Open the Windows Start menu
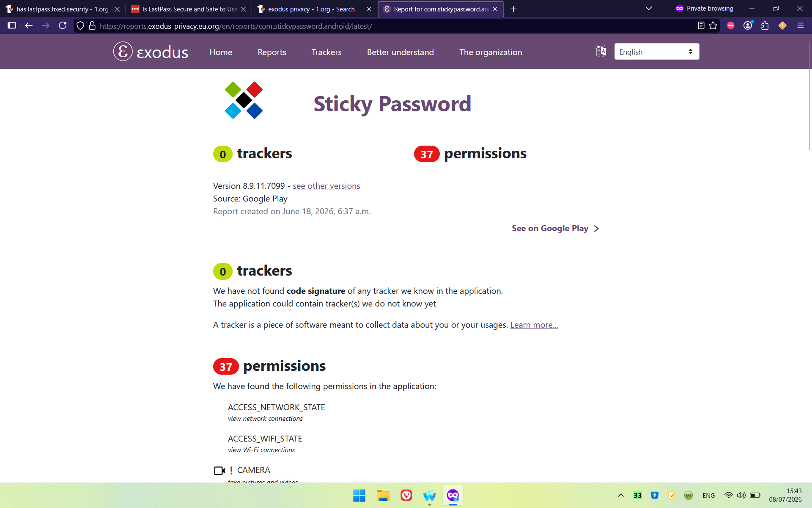The height and width of the screenshot is (508, 812). 359,495
